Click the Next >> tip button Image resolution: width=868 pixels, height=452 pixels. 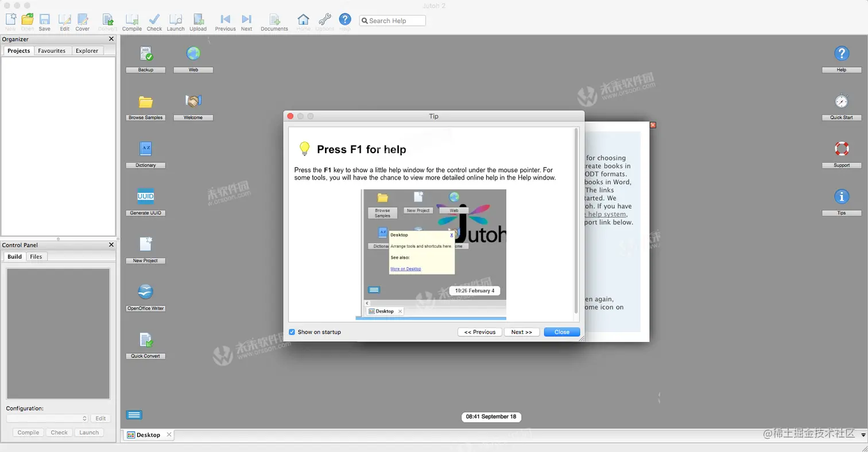522,332
